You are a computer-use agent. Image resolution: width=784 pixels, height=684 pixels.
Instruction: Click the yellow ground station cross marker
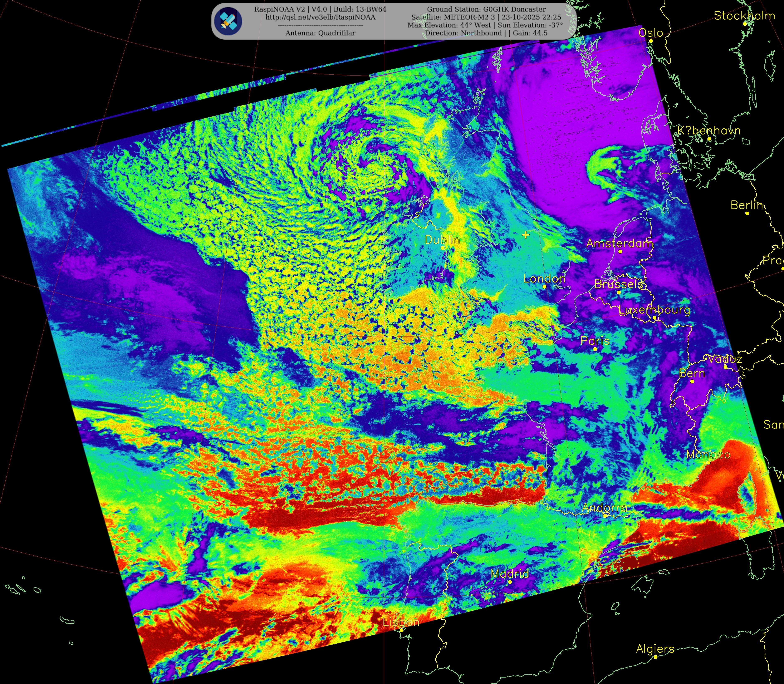(x=526, y=235)
